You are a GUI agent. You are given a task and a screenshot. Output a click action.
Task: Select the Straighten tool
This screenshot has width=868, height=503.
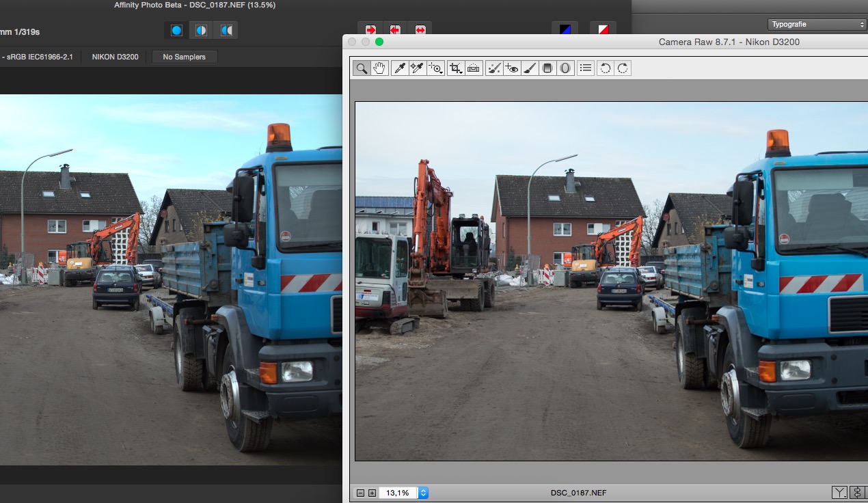(474, 68)
